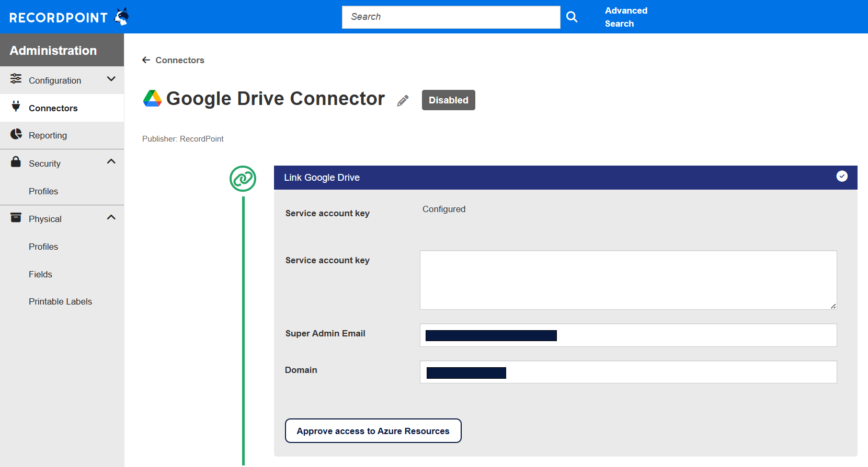
Task: Click Approve access to Azure Resources
Action: 373,430
